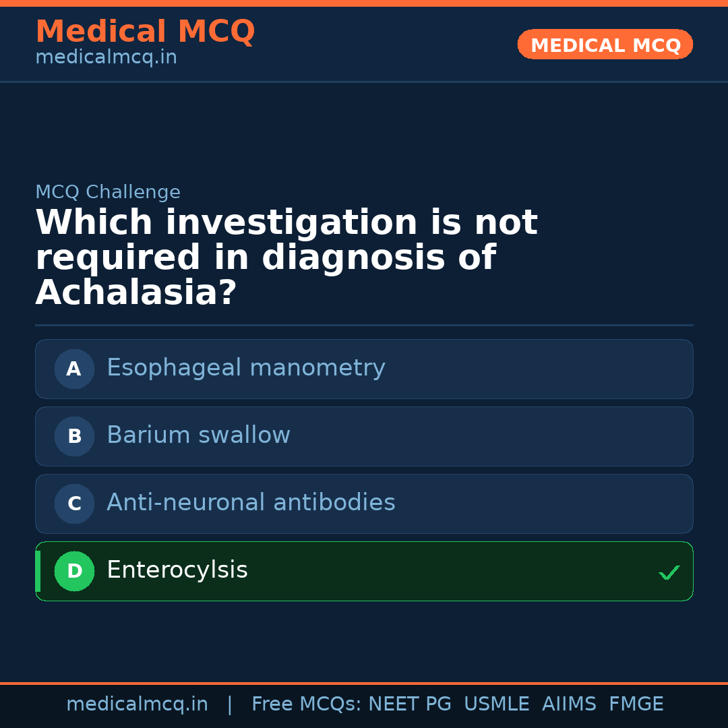
Task: Open the FMGE section from the footer
Action: pos(636,703)
